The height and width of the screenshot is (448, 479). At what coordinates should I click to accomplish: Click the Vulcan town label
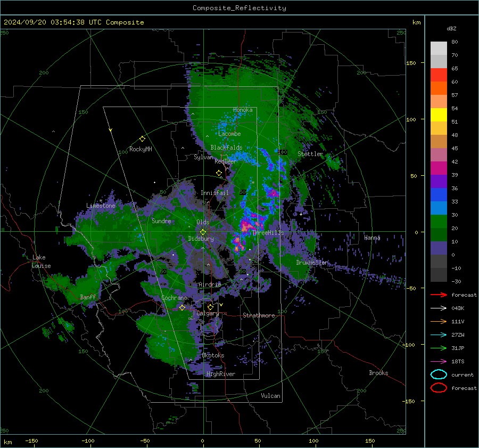[270, 396]
